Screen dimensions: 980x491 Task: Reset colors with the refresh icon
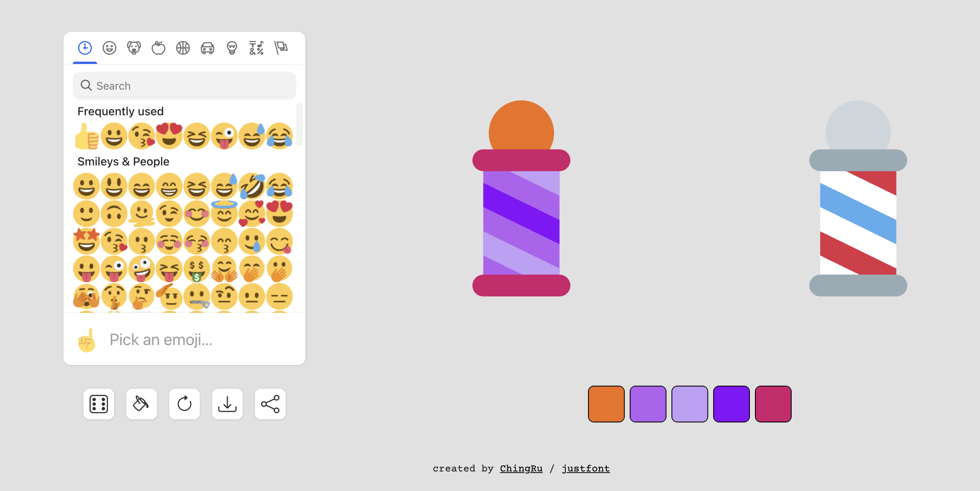pyautogui.click(x=184, y=404)
